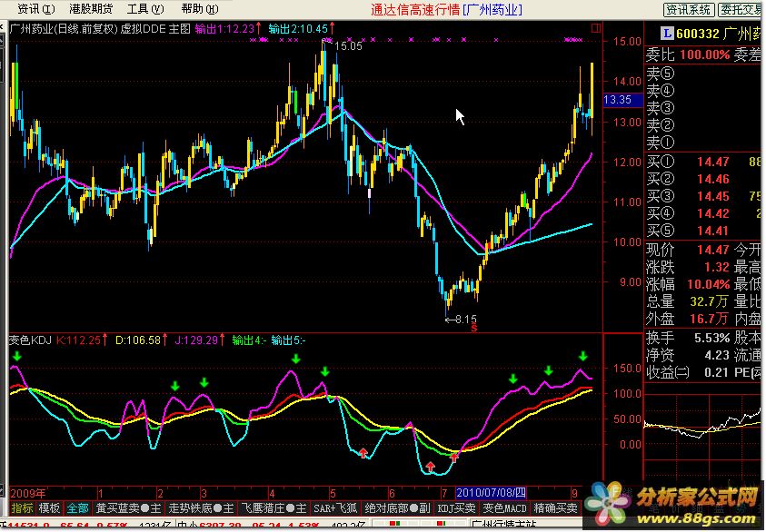Click the 资讯系统 button

689,10
